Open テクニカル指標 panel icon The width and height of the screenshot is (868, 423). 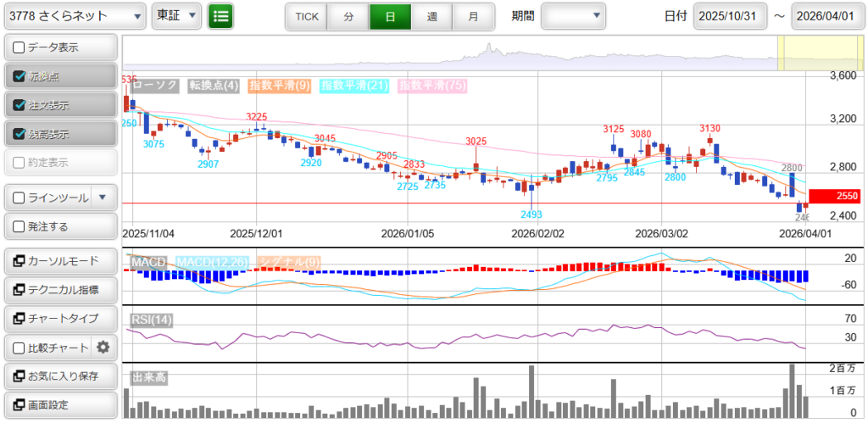click(19, 289)
